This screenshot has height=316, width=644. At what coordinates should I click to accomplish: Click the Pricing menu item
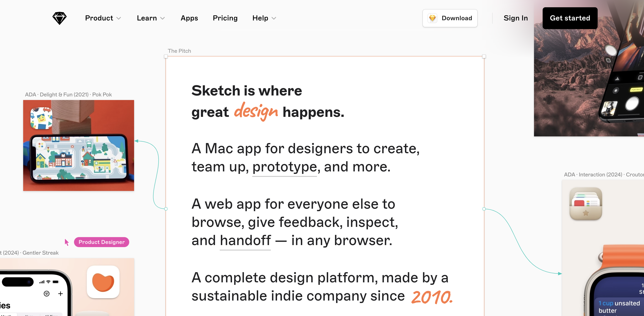(x=225, y=18)
